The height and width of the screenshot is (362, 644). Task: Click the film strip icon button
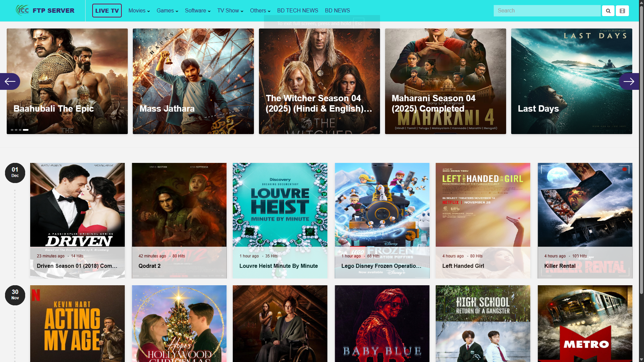622,11
